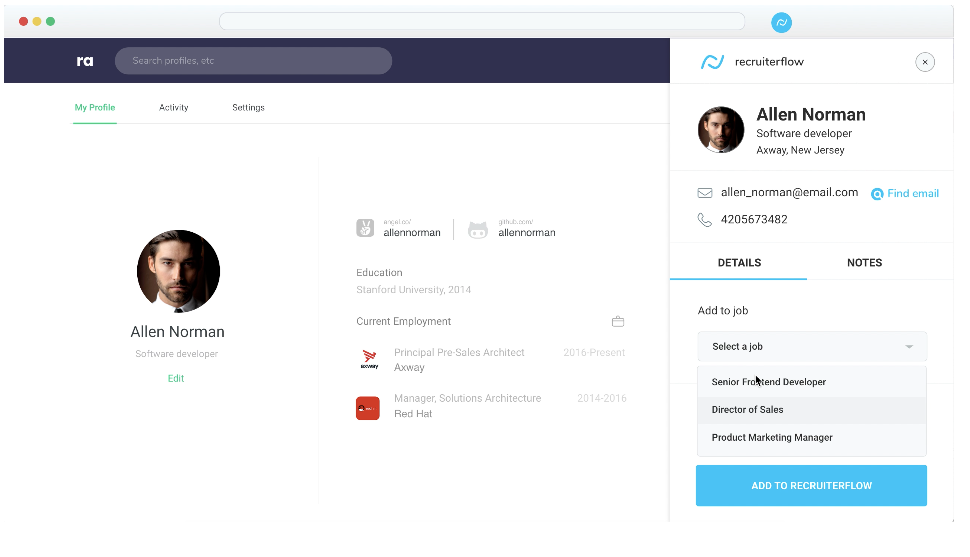Choose Senior Frontend Developer from job list
Viewport: 970px width, 557px height.
pyautogui.click(x=812, y=382)
